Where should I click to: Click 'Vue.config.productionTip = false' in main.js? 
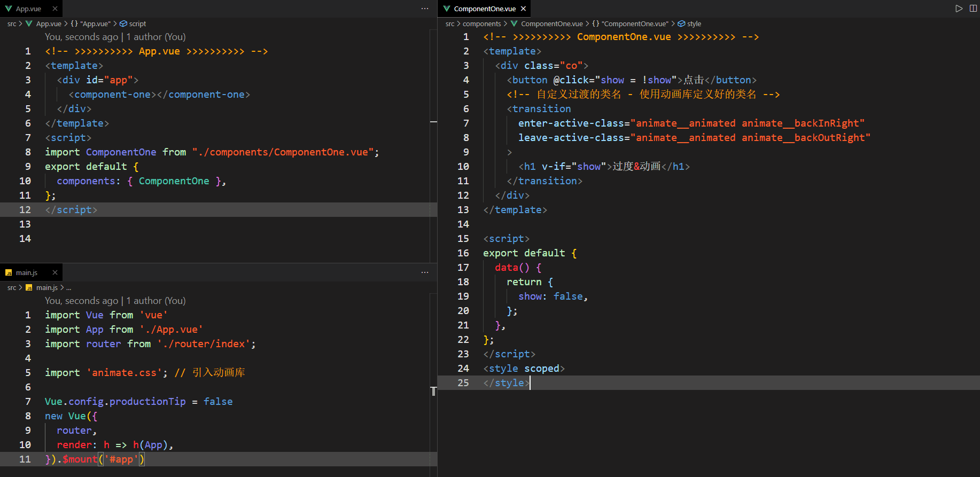139,401
